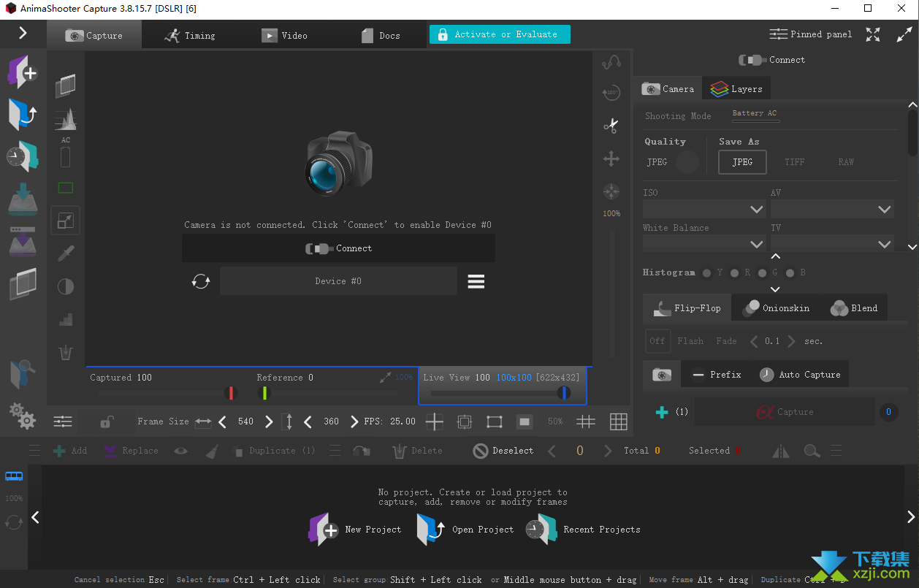The height and width of the screenshot is (588, 919).
Task: Click the half-circle contrast icon
Action: coord(66,286)
